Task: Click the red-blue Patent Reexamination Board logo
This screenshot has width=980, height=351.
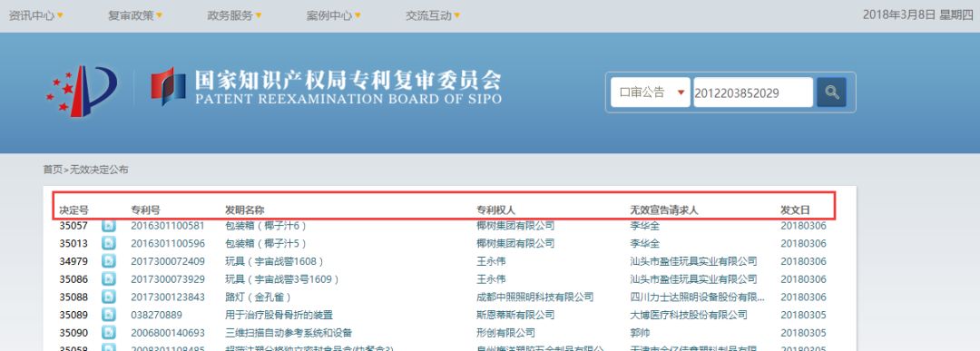Action: (x=168, y=86)
